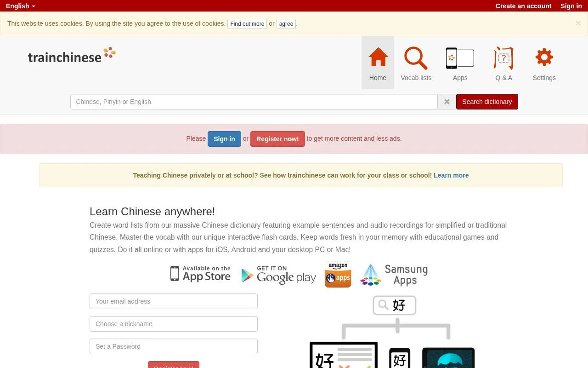Click the Register now! button in the pink banner
588x368 pixels.
point(277,139)
